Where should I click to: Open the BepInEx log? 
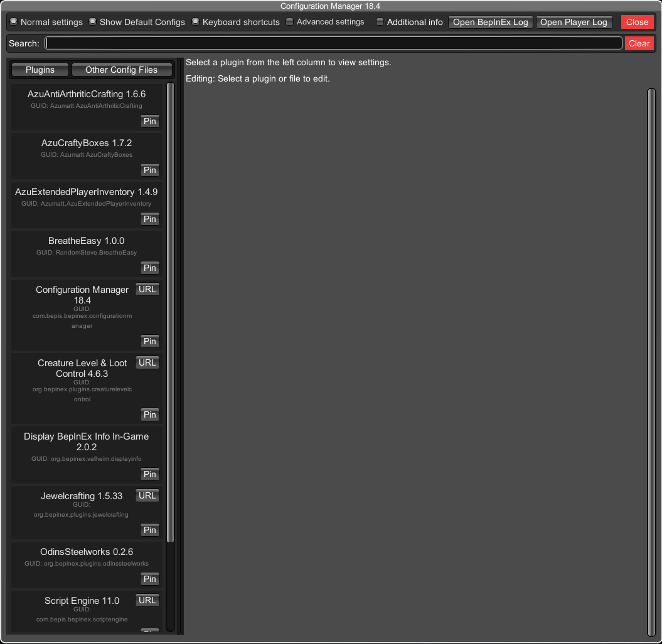(x=490, y=22)
